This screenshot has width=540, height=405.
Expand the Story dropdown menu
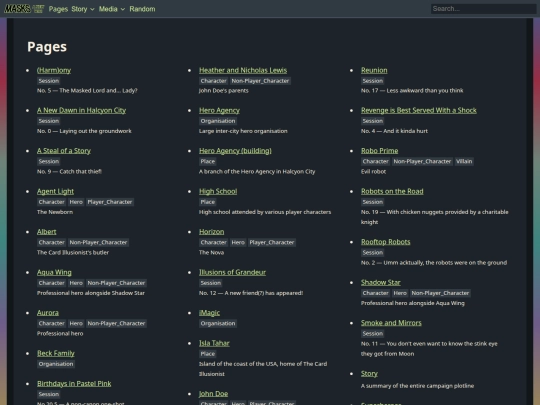coord(83,9)
